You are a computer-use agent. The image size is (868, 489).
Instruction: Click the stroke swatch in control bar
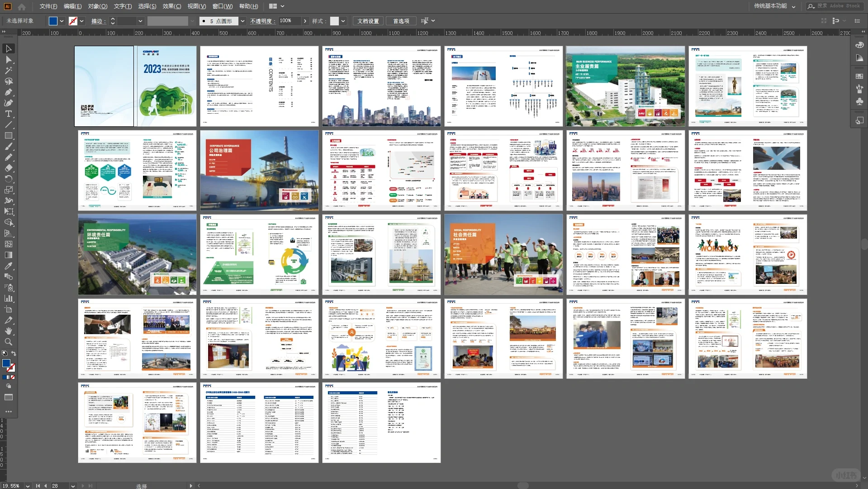(x=73, y=21)
